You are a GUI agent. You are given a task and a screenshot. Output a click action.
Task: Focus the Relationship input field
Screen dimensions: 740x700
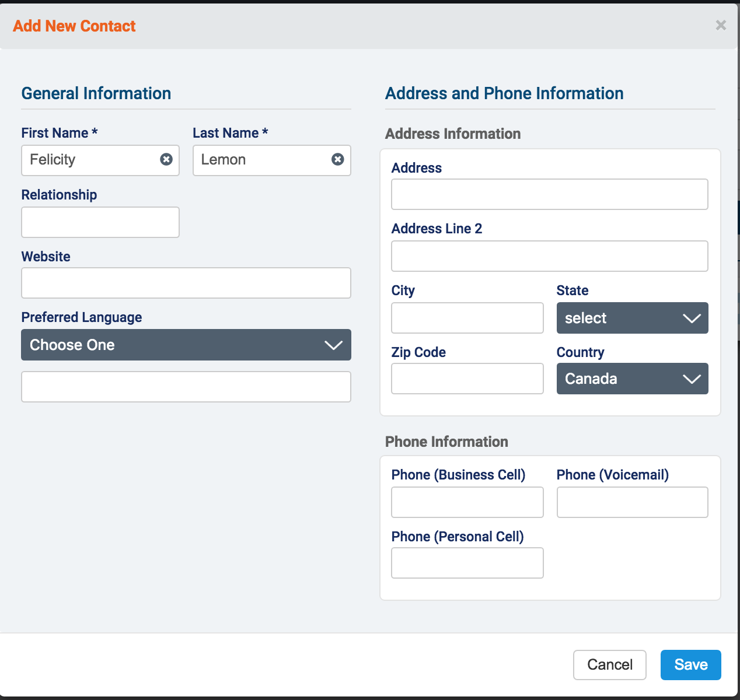tap(100, 222)
